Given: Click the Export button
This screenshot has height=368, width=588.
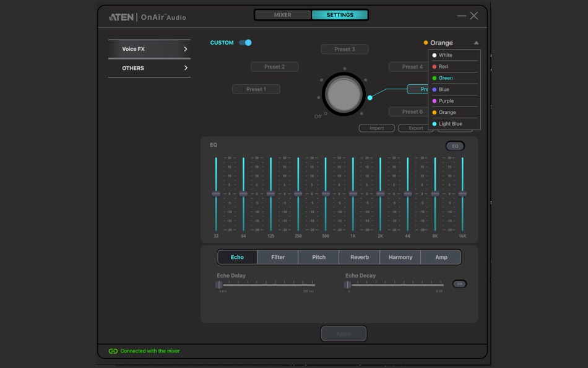Looking at the screenshot, I should [415, 128].
